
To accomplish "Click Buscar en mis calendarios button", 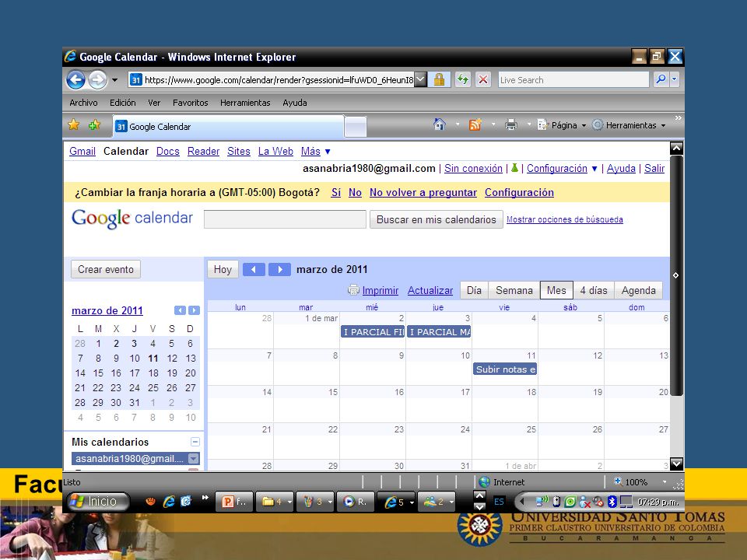I will [x=436, y=219].
